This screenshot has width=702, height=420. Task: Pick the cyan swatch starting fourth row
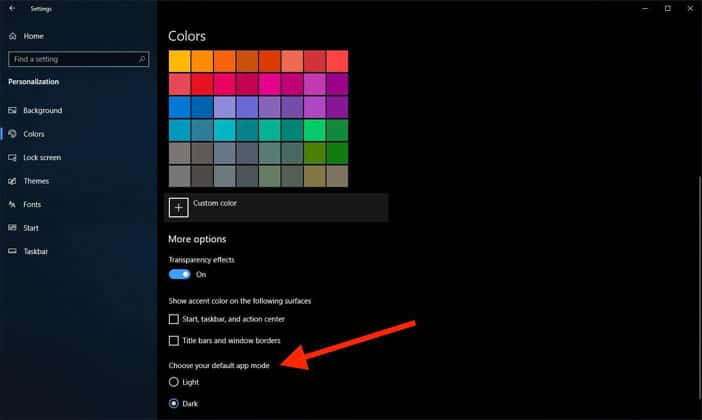coord(180,130)
